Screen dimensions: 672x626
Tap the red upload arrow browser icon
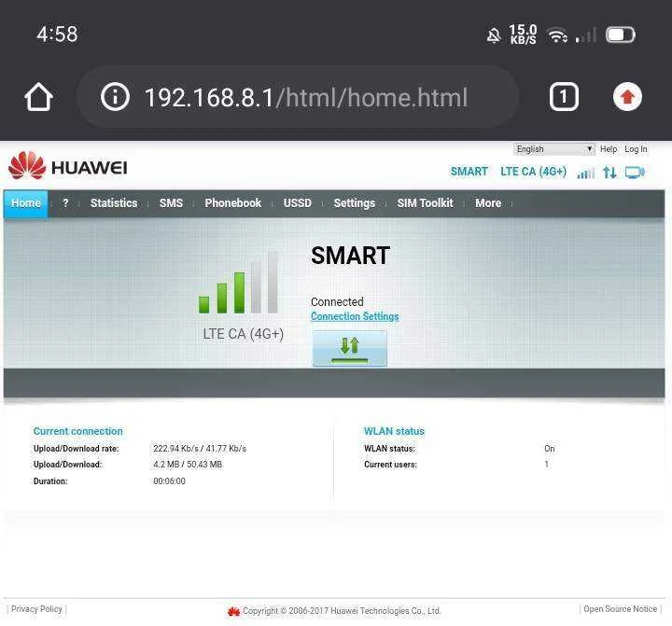(x=627, y=97)
